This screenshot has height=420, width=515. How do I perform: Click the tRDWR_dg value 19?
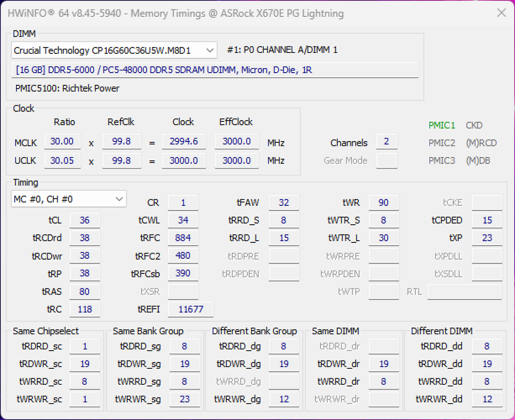(x=284, y=364)
